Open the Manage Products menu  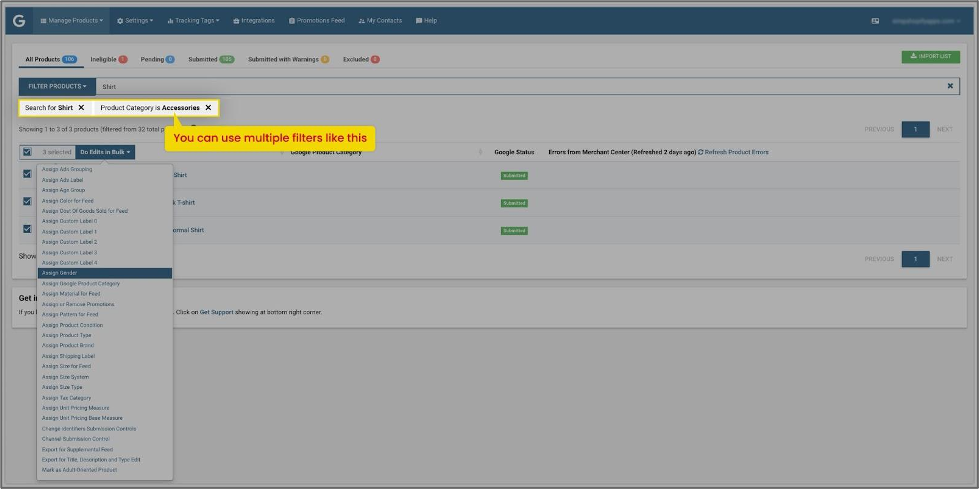tap(72, 21)
